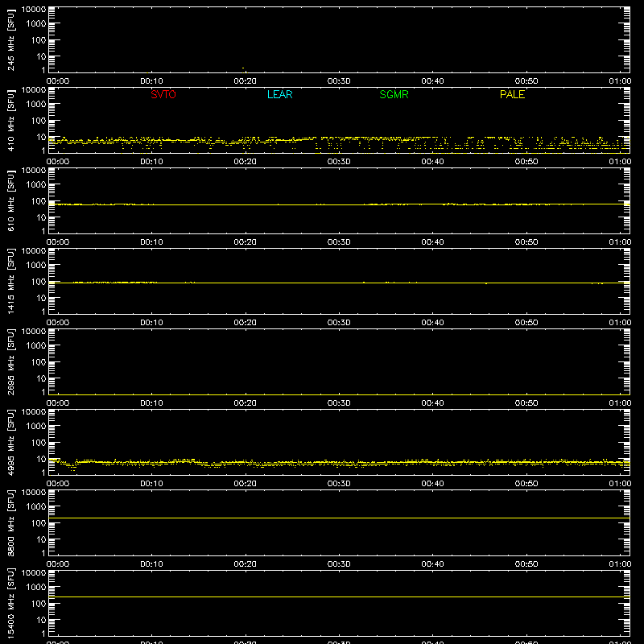
Task: Click the 1000 tick label on 410 MHz plot
Action: point(36,105)
